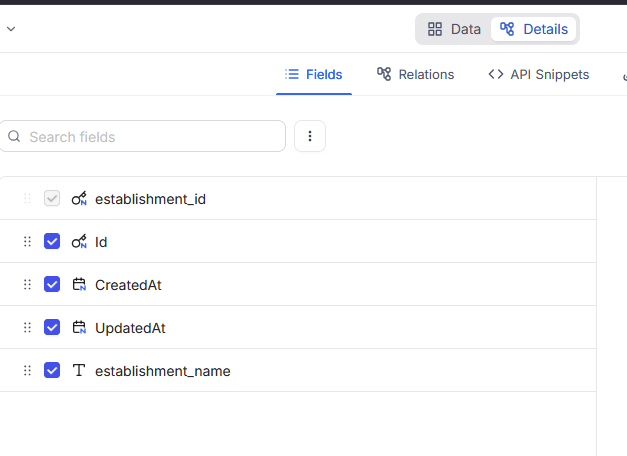This screenshot has width=627, height=456.
Task: Click the calendar icon next to UpdatedAt
Action: [x=79, y=328]
